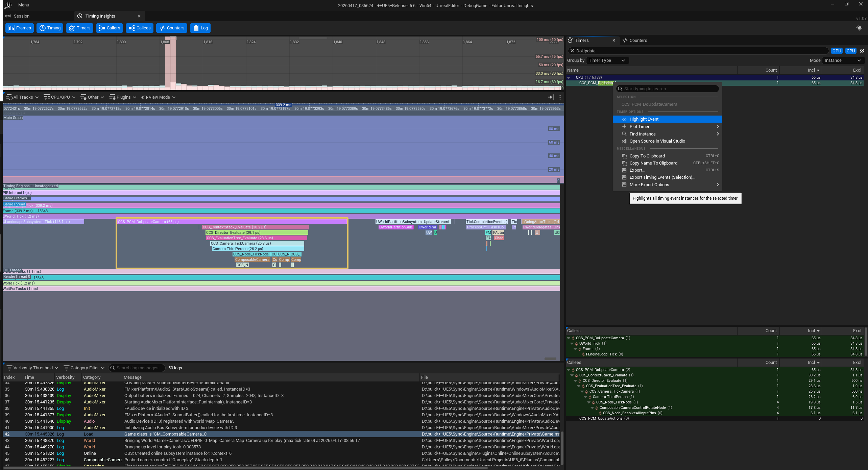Clear the DoUpdate timer search text
The image size is (868, 470).
572,51
